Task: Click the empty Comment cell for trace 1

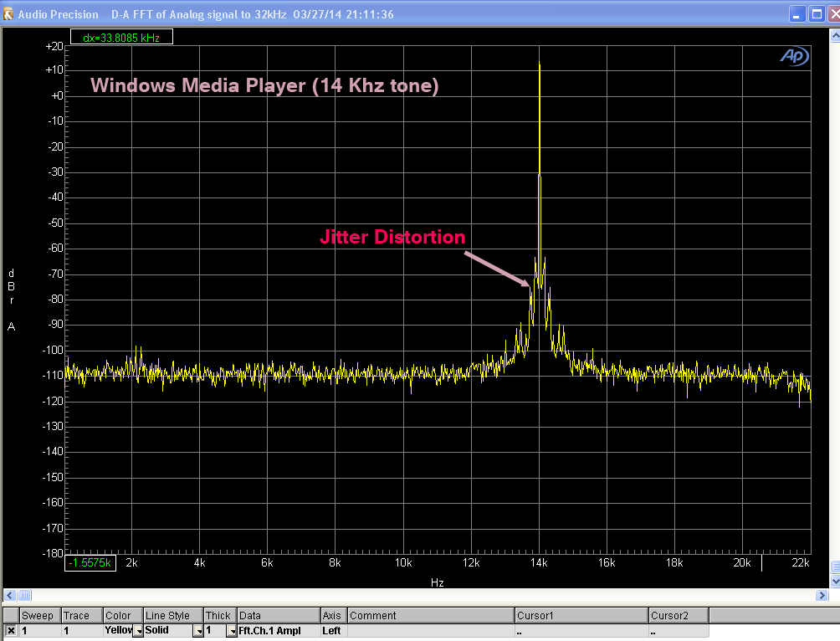Action: 430,630
